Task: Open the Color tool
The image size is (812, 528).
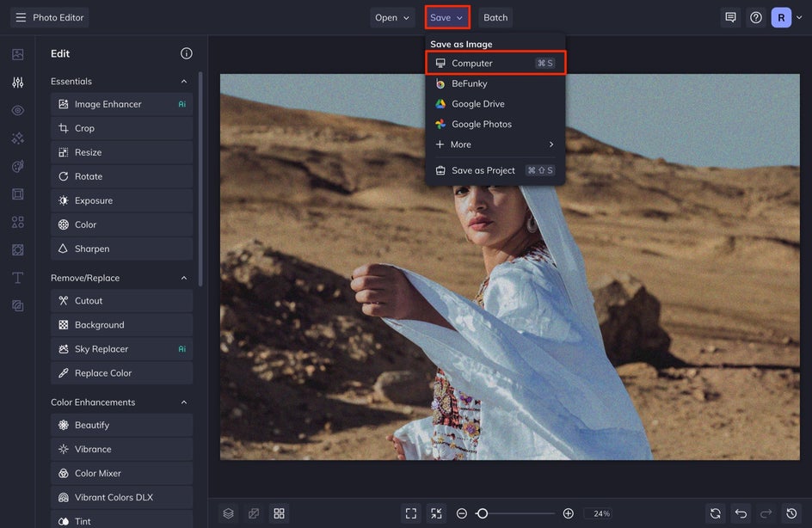Action: coord(121,224)
